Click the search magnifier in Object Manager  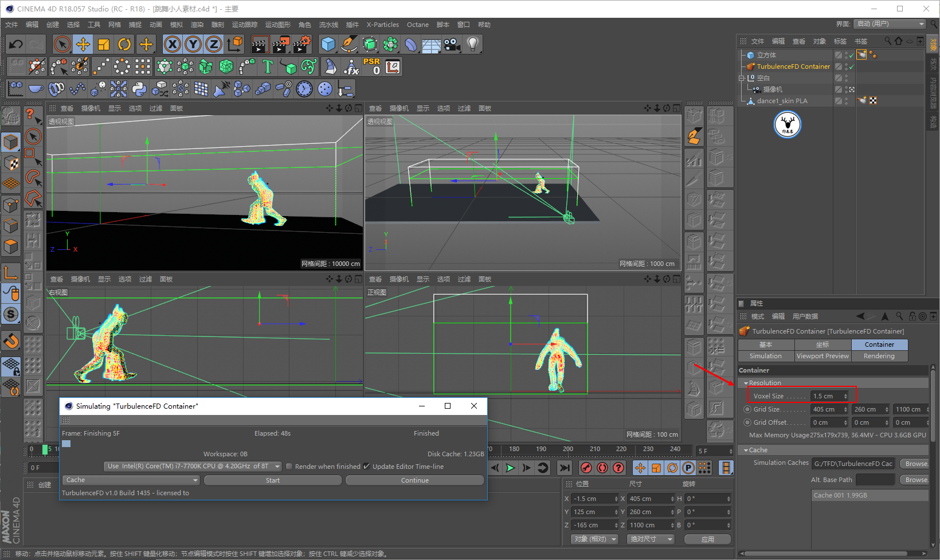pyautogui.click(x=888, y=41)
